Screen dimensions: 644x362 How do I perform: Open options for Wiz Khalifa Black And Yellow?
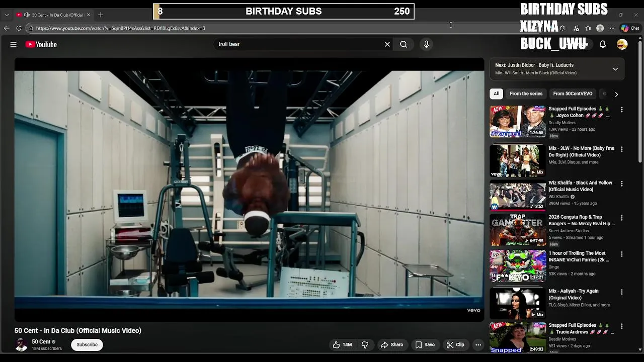(622, 184)
